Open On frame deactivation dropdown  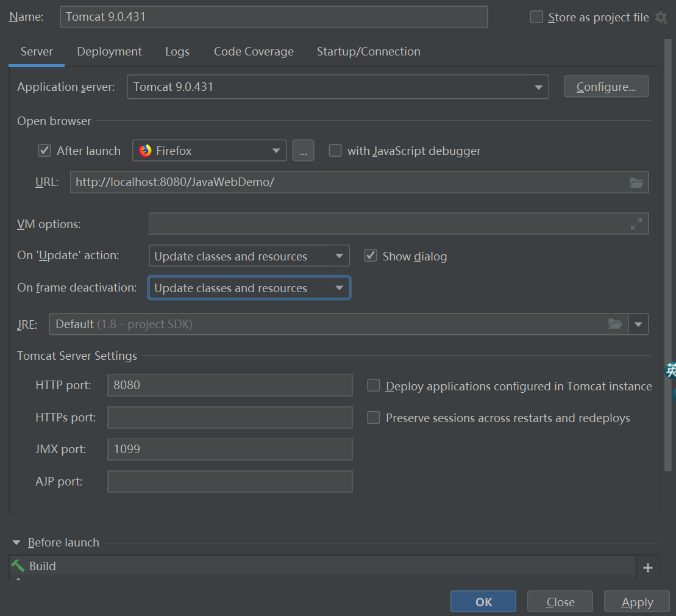tap(249, 288)
